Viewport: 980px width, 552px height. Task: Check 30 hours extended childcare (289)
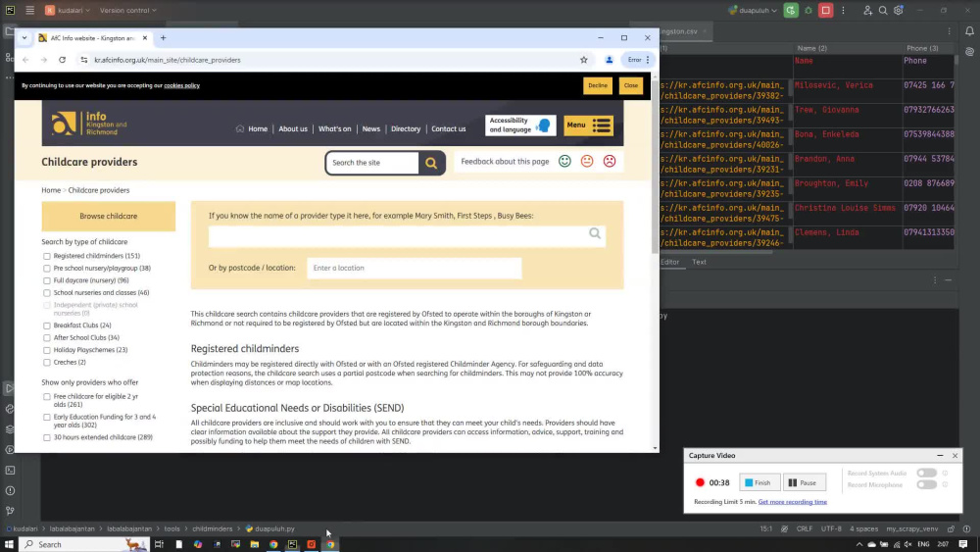(47, 437)
